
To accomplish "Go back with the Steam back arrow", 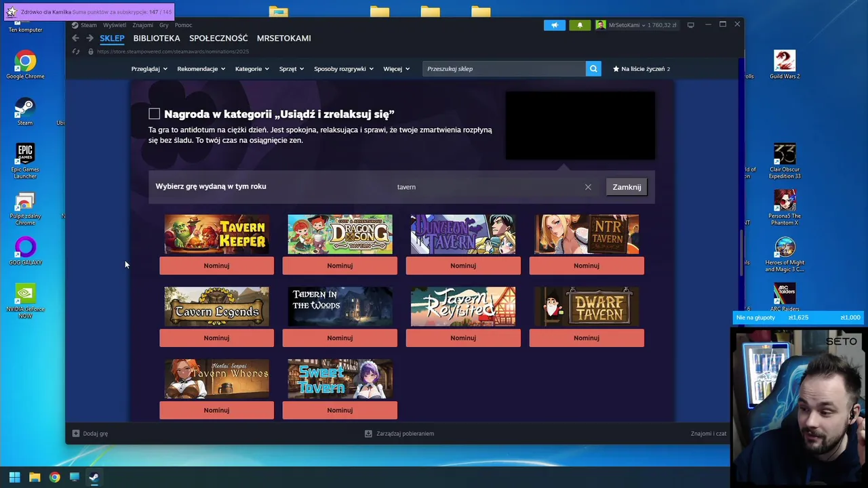I will click(x=75, y=38).
